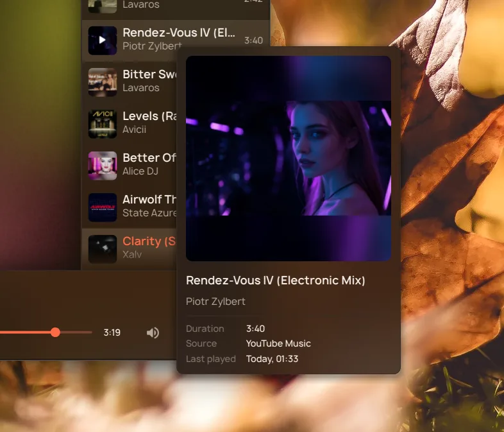Mute audio using the speaker volume icon

point(153,333)
